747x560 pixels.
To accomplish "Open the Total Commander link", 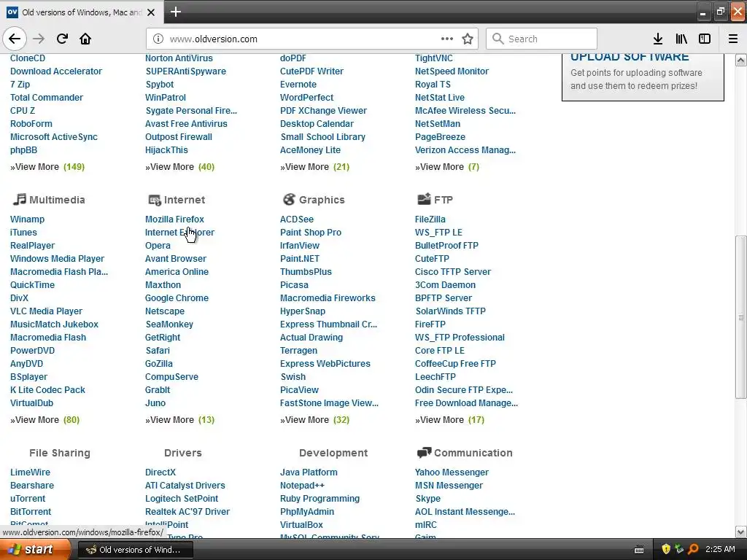I will (47, 98).
